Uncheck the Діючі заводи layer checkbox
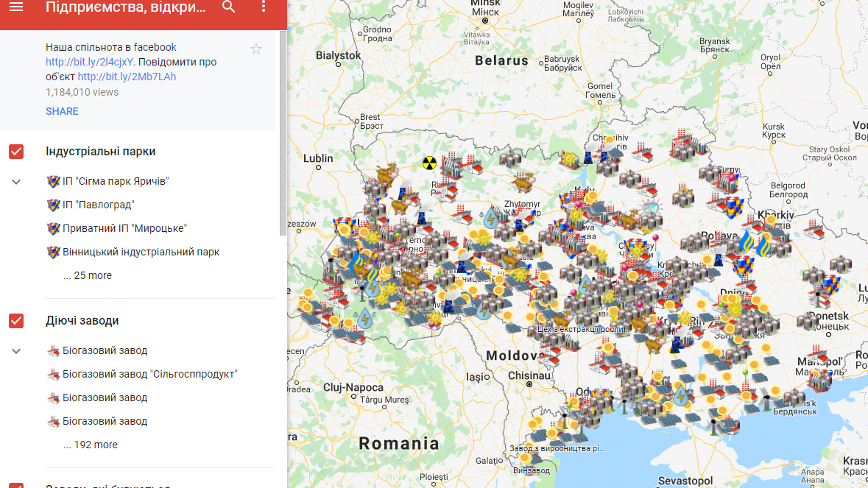Screen dimensions: 868x488 pyautogui.click(x=16, y=321)
